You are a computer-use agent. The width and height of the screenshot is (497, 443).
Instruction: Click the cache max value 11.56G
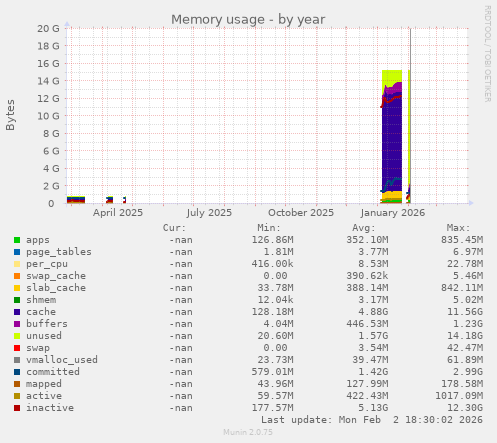pyautogui.click(x=465, y=312)
